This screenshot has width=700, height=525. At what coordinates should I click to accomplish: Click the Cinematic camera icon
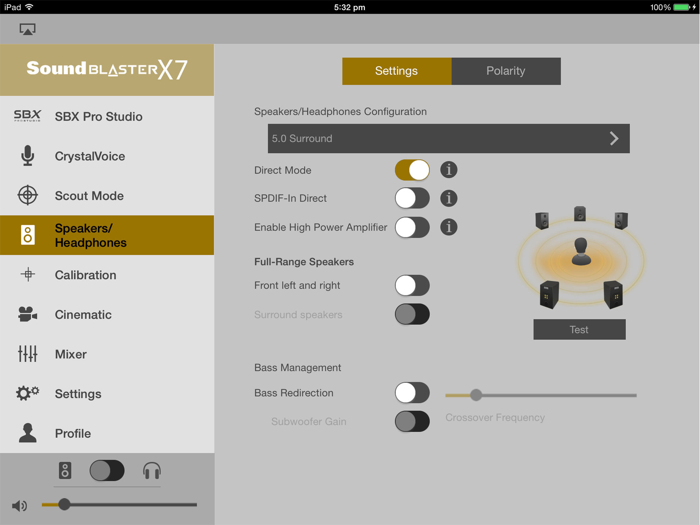click(x=28, y=314)
